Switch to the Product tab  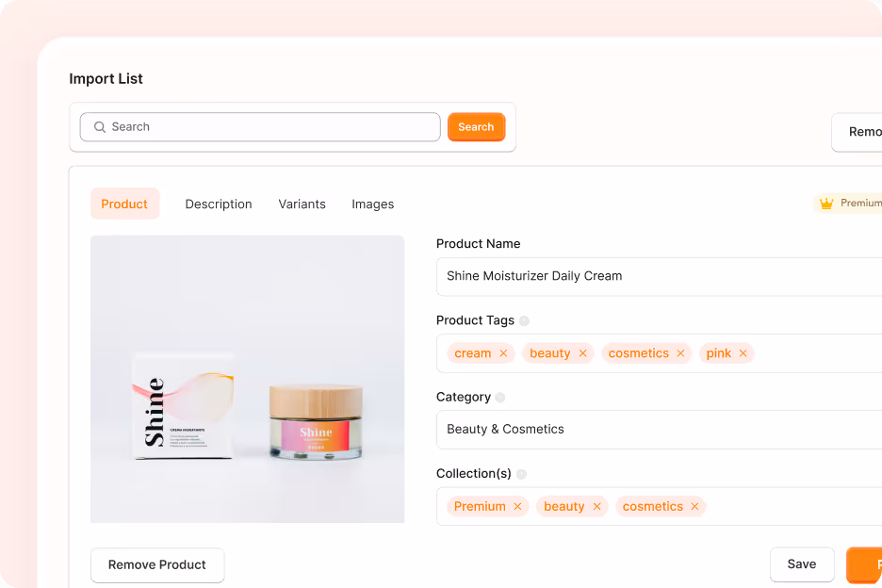[x=125, y=204]
